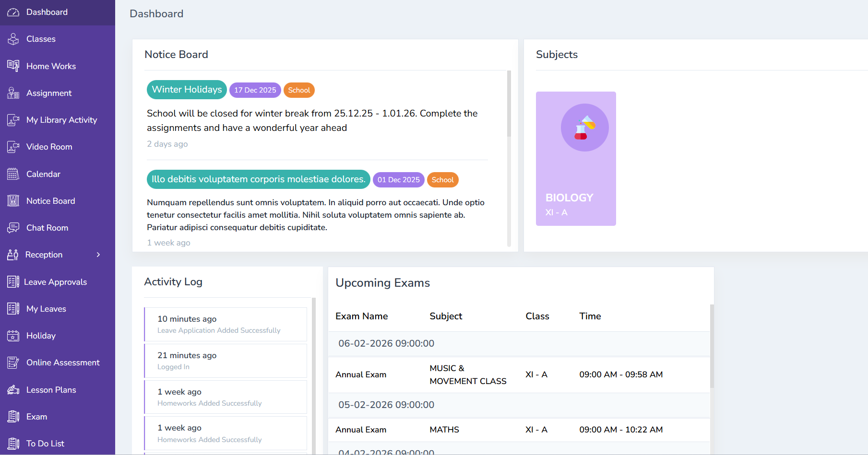This screenshot has width=868, height=455.
Task: Select the Leave Approvals document icon
Action: pyautogui.click(x=13, y=281)
